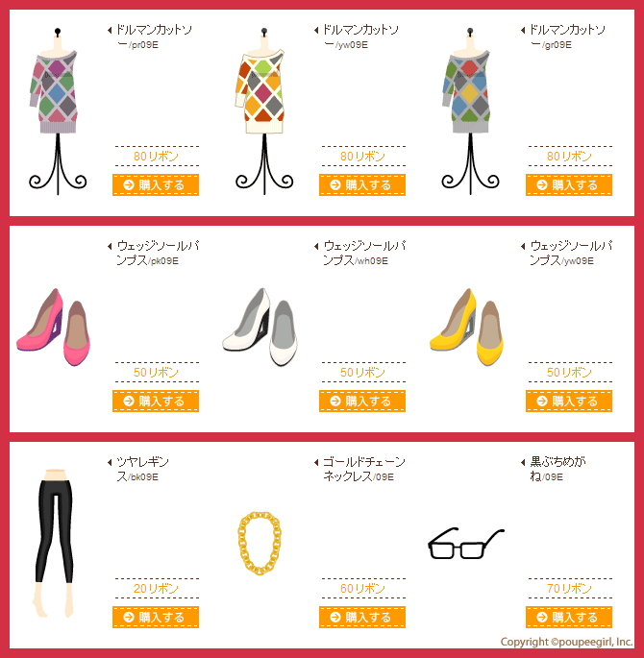Buy the 60 ribbon gold necklace

coord(361,617)
